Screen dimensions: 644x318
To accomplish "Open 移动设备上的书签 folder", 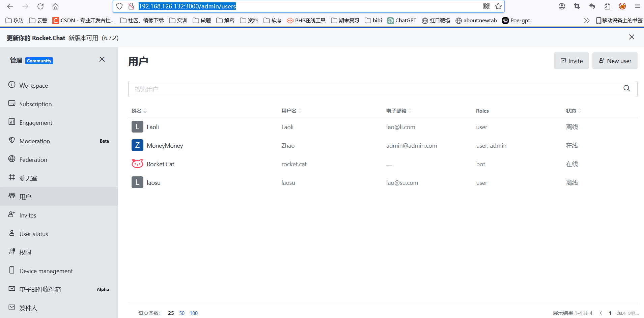I will [619, 21].
